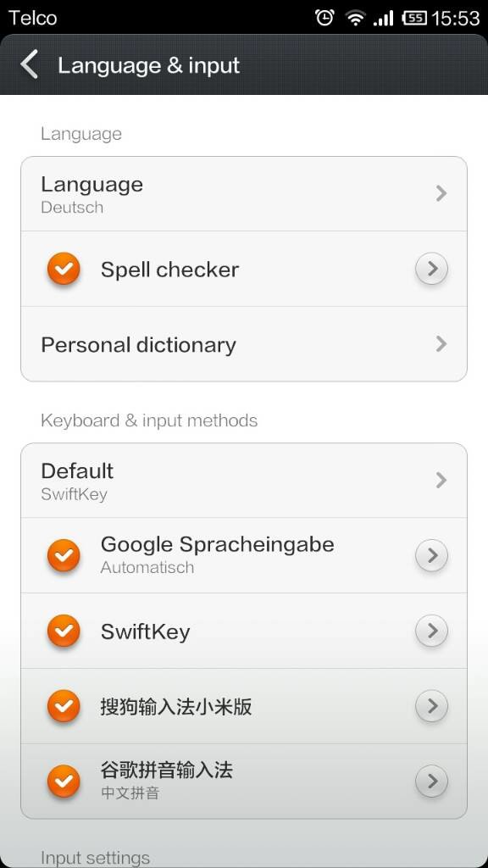Open Spell checker settings arrow button
The width and height of the screenshot is (488, 868).
point(431,269)
